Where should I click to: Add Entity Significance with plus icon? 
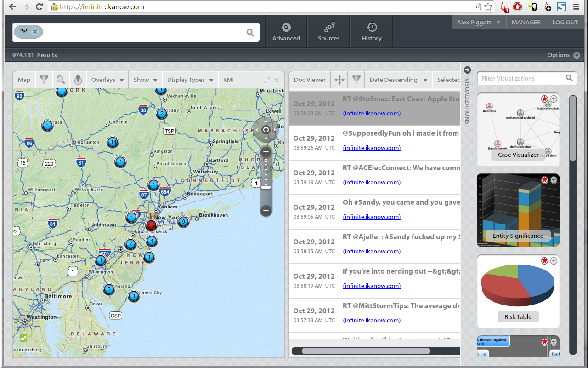tap(554, 180)
